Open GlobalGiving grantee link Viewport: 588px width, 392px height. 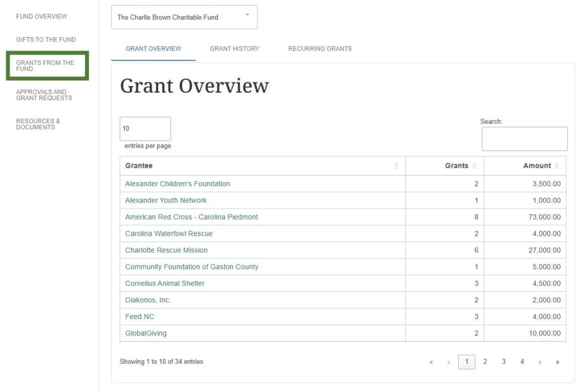click(145, 333)
